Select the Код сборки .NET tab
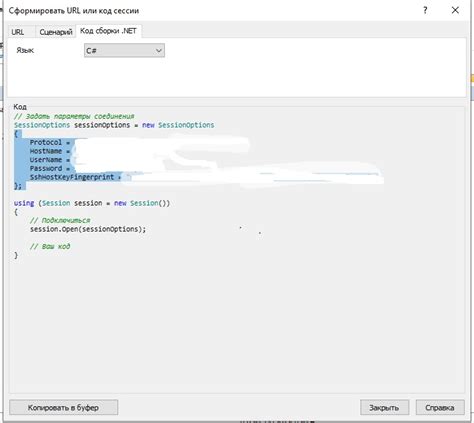Image resolution: width=474 pixels, height=423 pixels. [108, 31]
